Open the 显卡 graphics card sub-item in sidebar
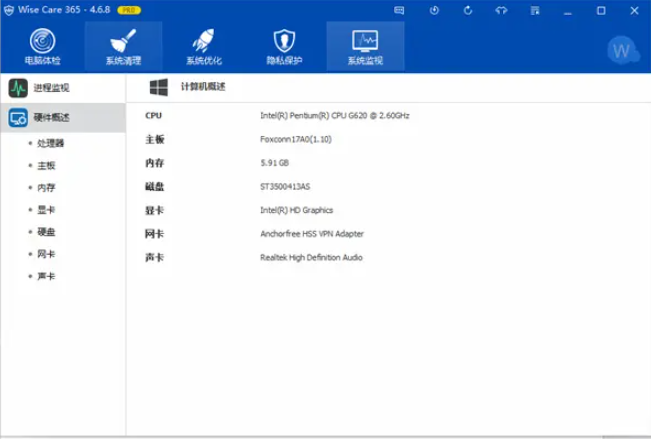 coord(46,210)
